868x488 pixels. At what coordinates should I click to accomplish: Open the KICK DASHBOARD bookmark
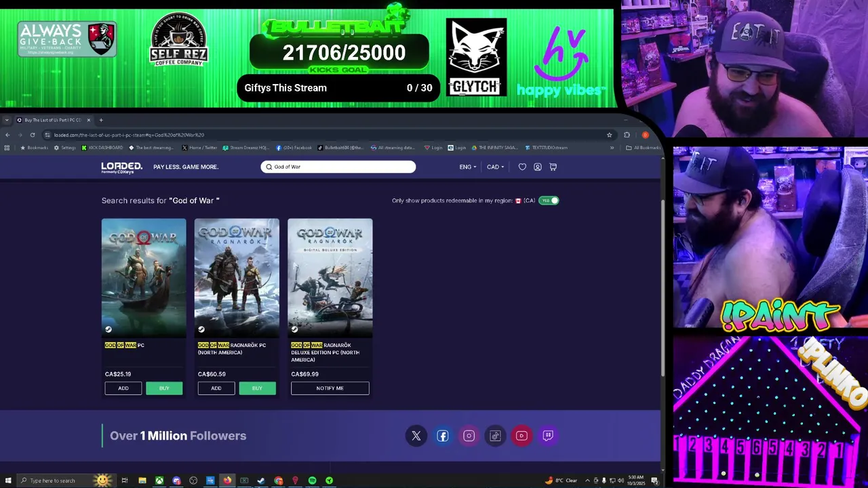[x=102, y=148]
